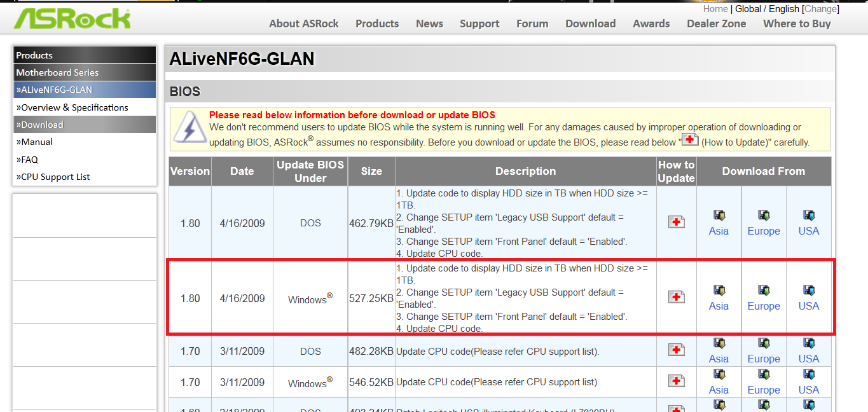The image size is (868, 412).
Task: Click the Description column header
Action: (x=526, y=171)
